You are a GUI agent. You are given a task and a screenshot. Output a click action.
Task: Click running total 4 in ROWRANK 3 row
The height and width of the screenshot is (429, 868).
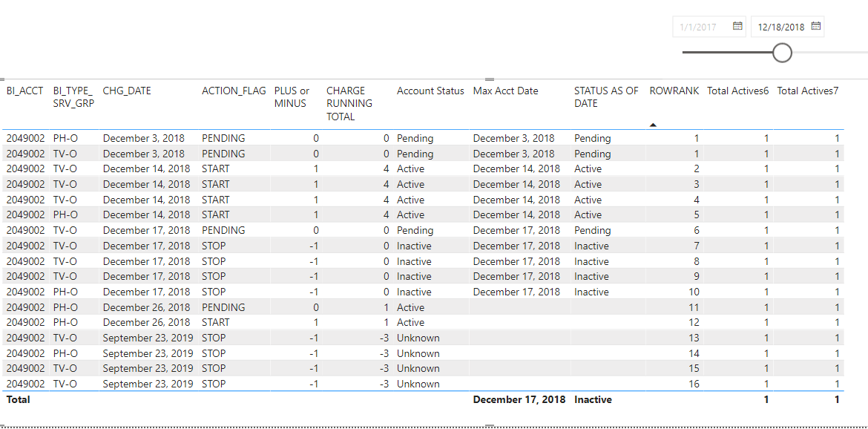click(387, 184)
